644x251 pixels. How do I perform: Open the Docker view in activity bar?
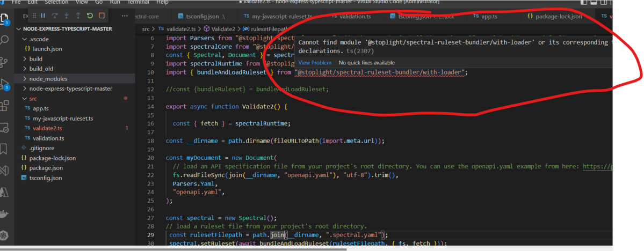pyautogui.click(x=4, y=214)
